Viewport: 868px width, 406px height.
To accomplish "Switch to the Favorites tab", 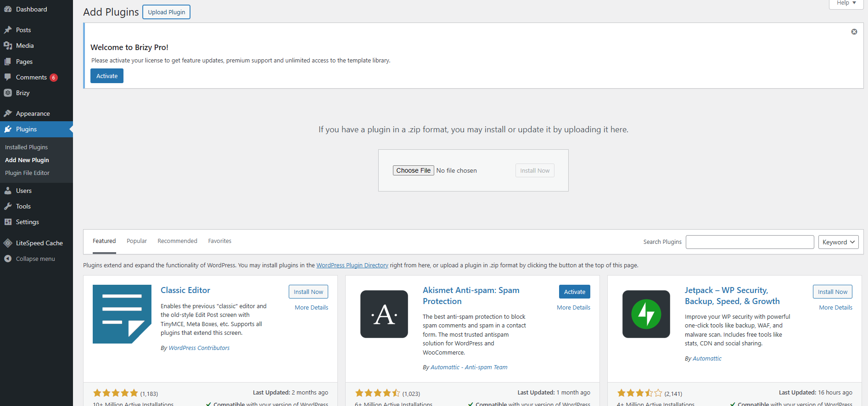I will coord(220,241).
